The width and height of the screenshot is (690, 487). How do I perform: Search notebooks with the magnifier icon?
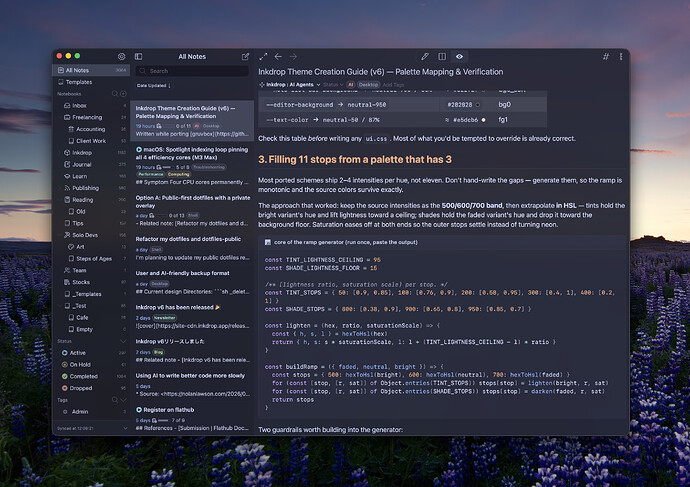[115, 94]
